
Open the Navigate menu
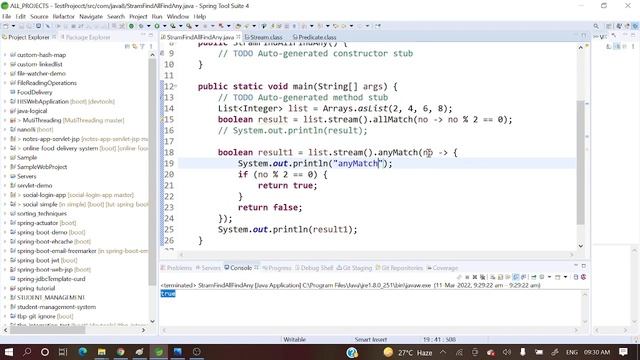pyautogui.click(x=91, y=16)
